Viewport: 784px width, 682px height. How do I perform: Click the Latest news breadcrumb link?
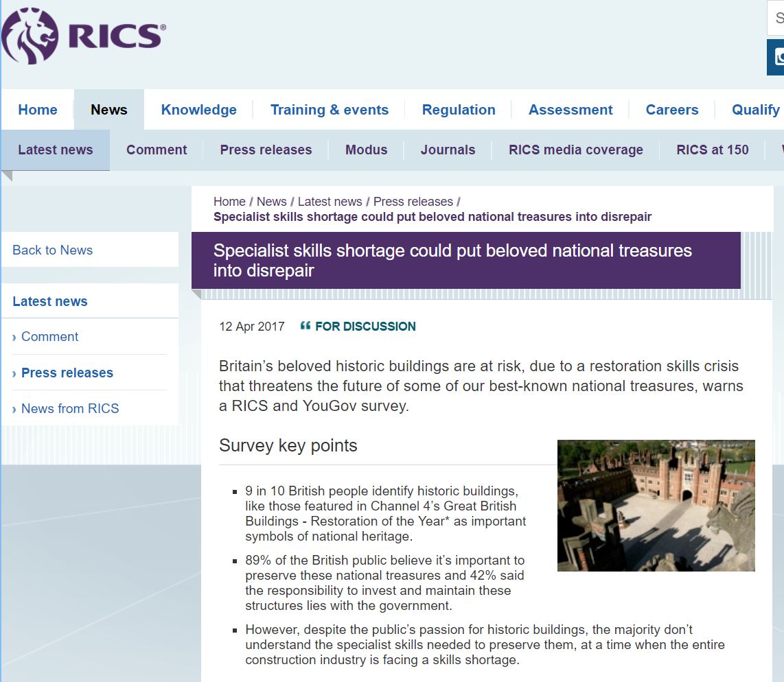[x=330, y=201]
